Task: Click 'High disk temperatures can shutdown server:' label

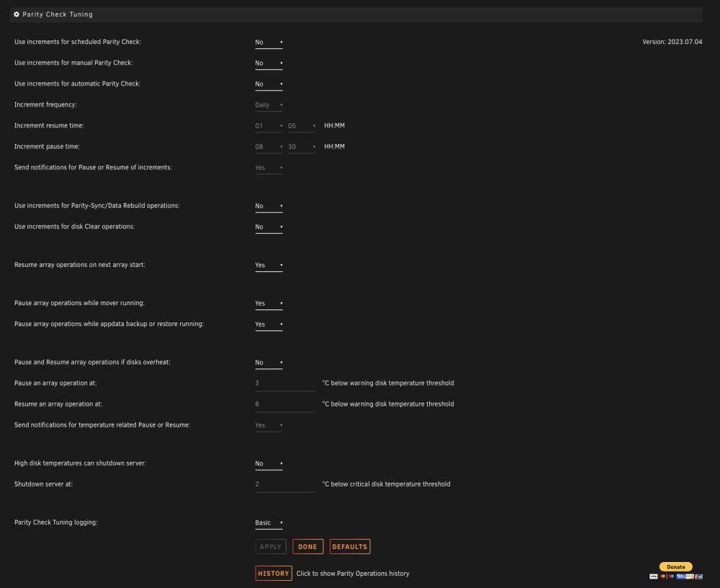Action: click(x=81, y=463)
